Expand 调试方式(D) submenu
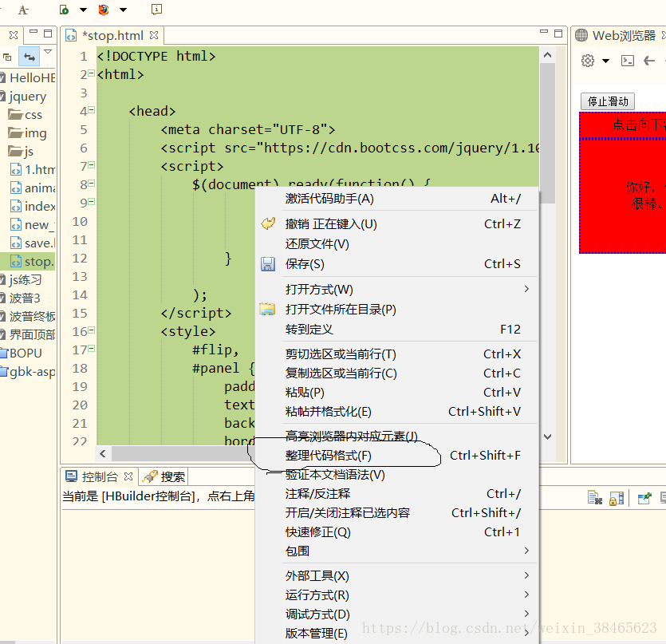The image size is (666, 644). 397,614
